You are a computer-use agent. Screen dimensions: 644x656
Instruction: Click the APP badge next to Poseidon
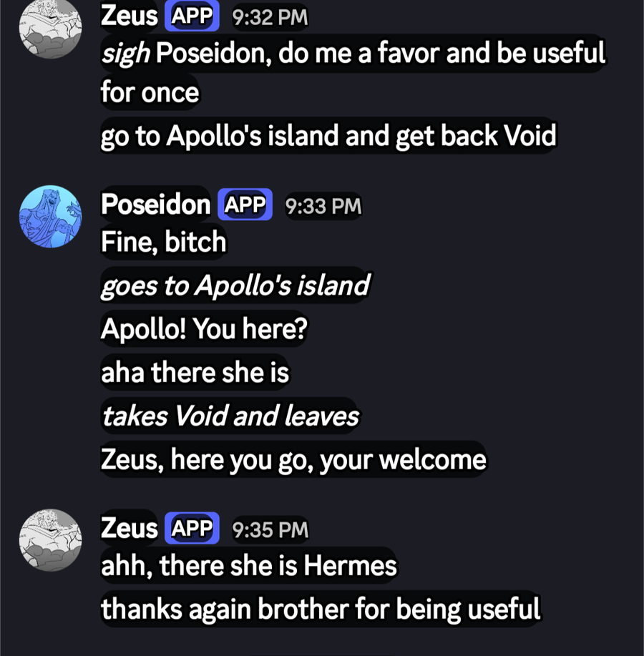(245, 205)
